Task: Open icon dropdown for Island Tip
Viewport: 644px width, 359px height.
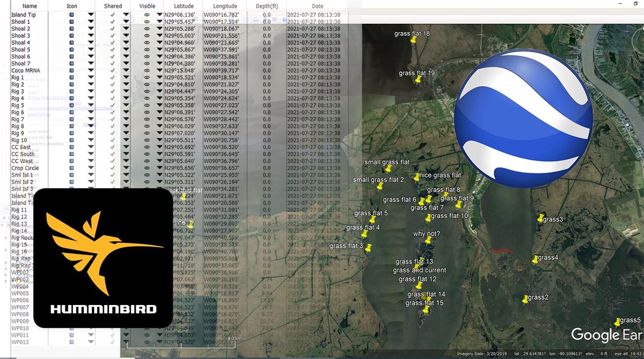Action: (x=91, y=15)
